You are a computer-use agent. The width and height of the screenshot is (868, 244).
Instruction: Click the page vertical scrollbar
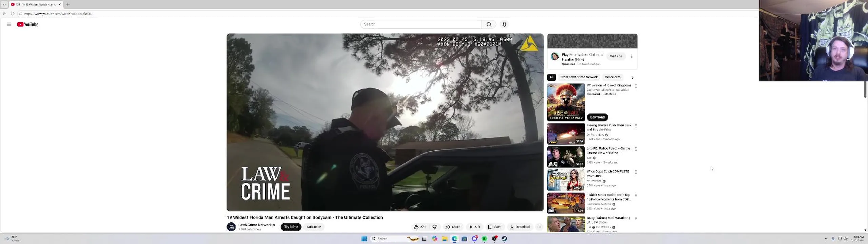pyautogui.click(x=866, y=89)
